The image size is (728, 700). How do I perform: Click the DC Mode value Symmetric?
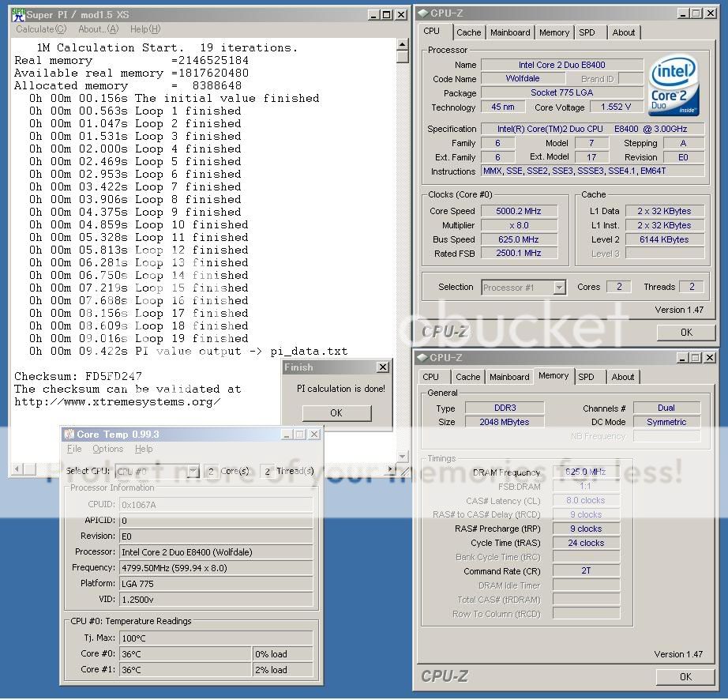(666, 422)
